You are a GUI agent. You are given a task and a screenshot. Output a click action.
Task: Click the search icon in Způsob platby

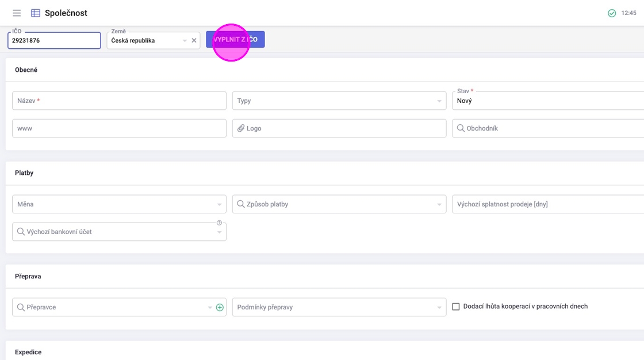tap(241, 204)
